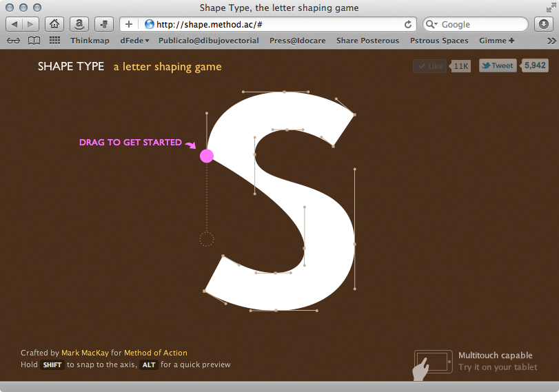Open the Thinkmap bookmark
Screen dimensions: 559x392
[90, 41]
